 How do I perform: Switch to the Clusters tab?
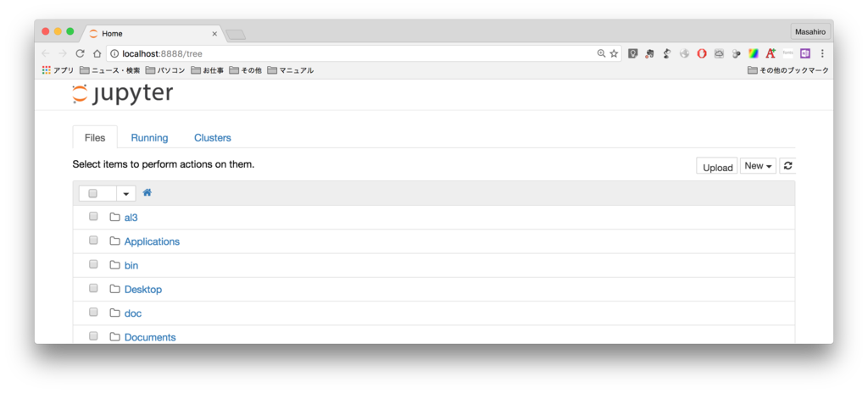coord(213,138)
